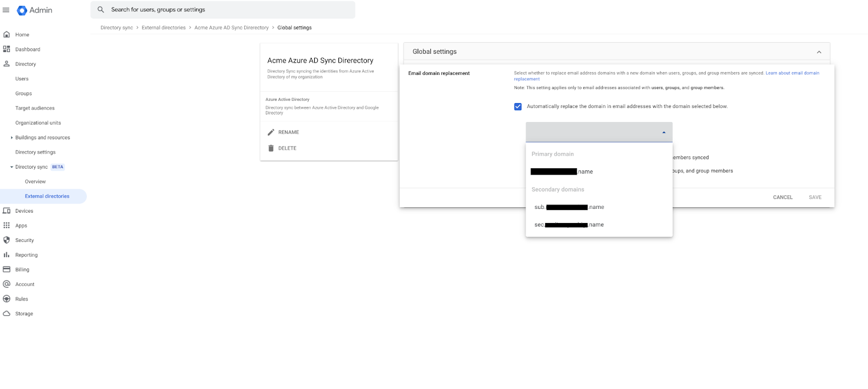Click the Reporting label in sidebar
Image resolution: width=868 pixels, height=389 pixels.
click(27, 255)
